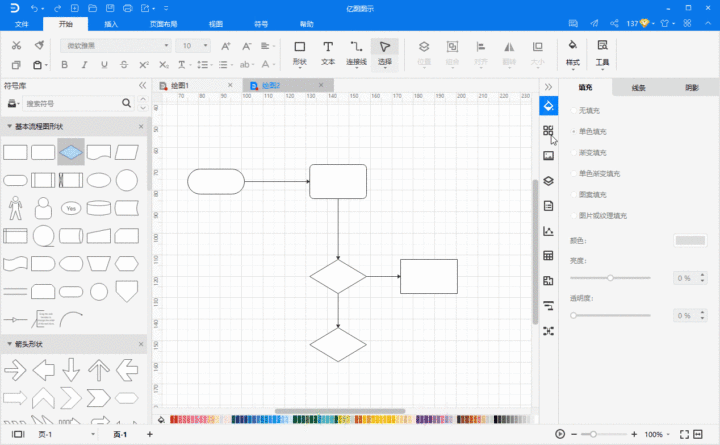Screen dimensions: 720x445
Task: Add a new page with plus button
Action: pos(150,434)
